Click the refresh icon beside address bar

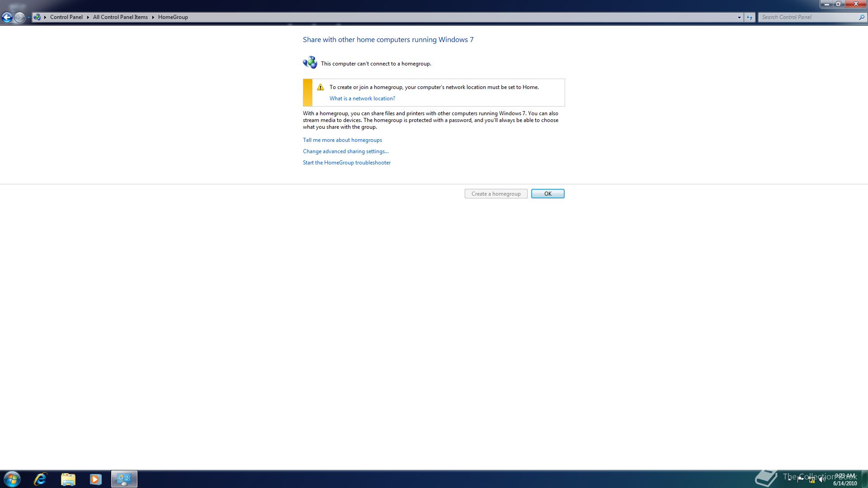coord(750,17)
